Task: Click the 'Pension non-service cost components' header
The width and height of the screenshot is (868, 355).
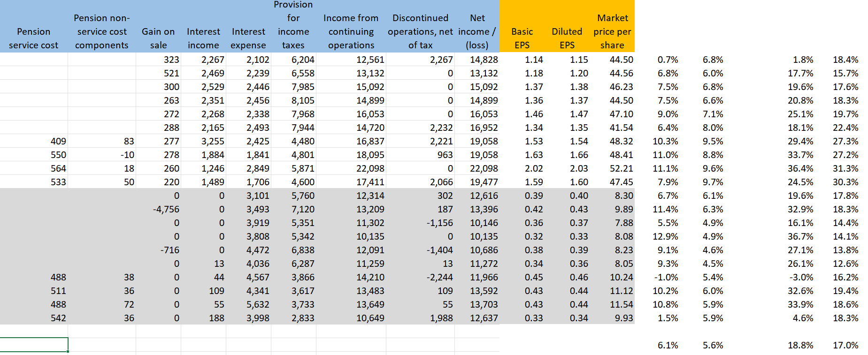Action: click(x=102, y=31)
